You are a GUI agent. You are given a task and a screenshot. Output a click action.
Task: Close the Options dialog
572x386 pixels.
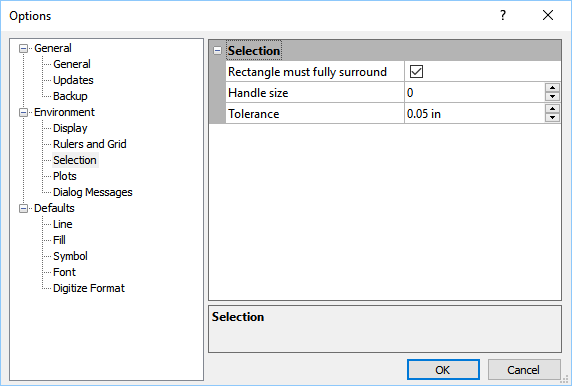pyautogui.click(x=548, y=15)
